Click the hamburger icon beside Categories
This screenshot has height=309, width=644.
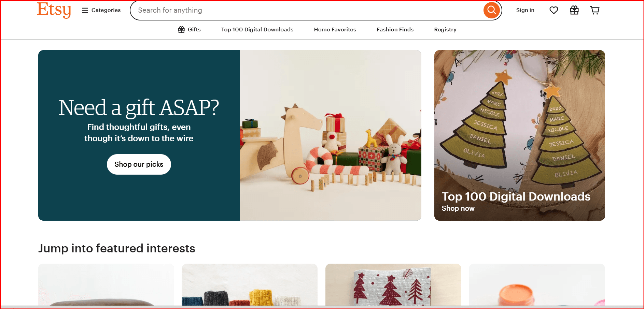[85, 10]
